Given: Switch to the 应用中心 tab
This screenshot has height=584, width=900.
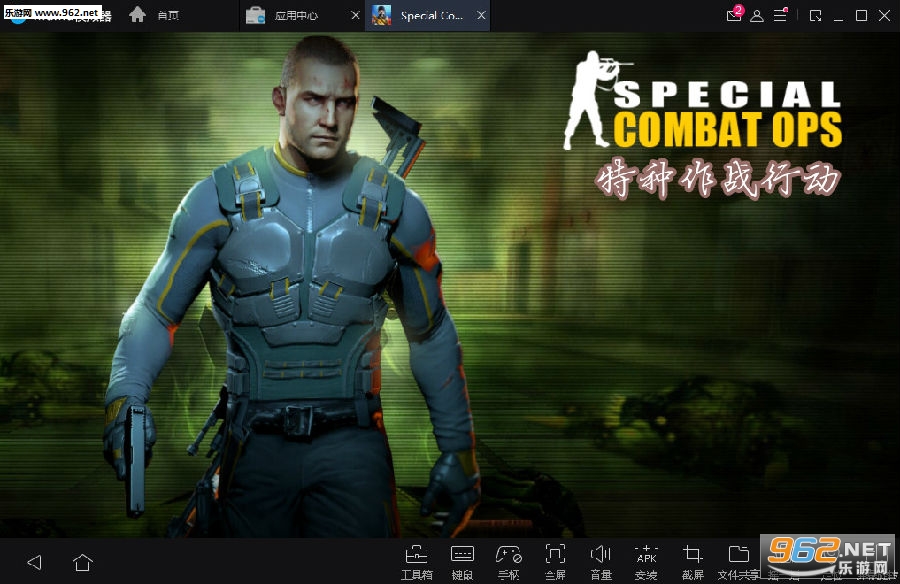Looking at the screenshot, I should pyautogui.click(x=295, y=16).
